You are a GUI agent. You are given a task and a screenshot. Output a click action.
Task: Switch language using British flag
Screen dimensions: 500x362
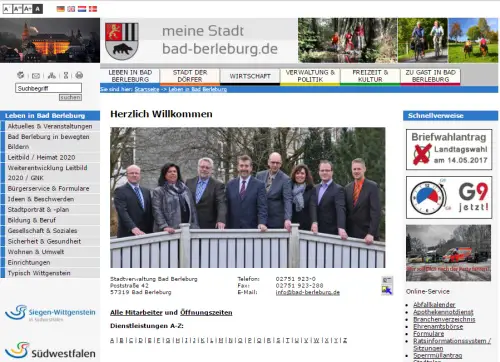pyautogui.click(x=71, y=9)
